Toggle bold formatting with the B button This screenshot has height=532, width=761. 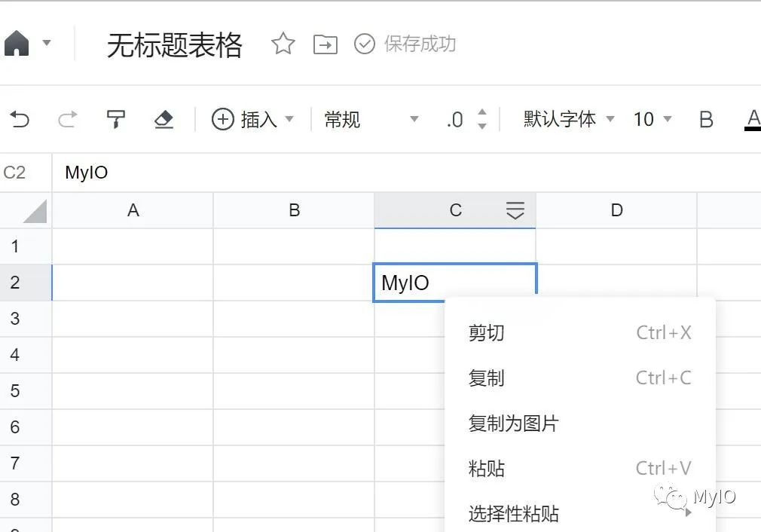[x=705, y=119]
